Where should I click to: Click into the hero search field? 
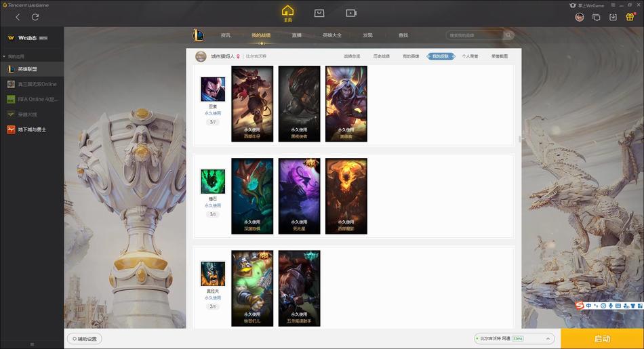point(475,35)
